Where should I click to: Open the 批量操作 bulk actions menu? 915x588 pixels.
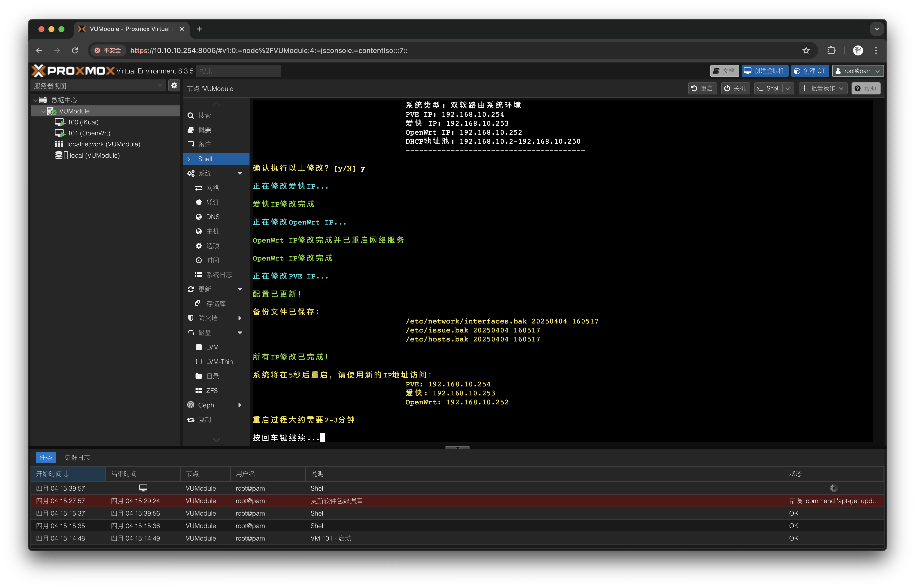click(x=823, y=89)
